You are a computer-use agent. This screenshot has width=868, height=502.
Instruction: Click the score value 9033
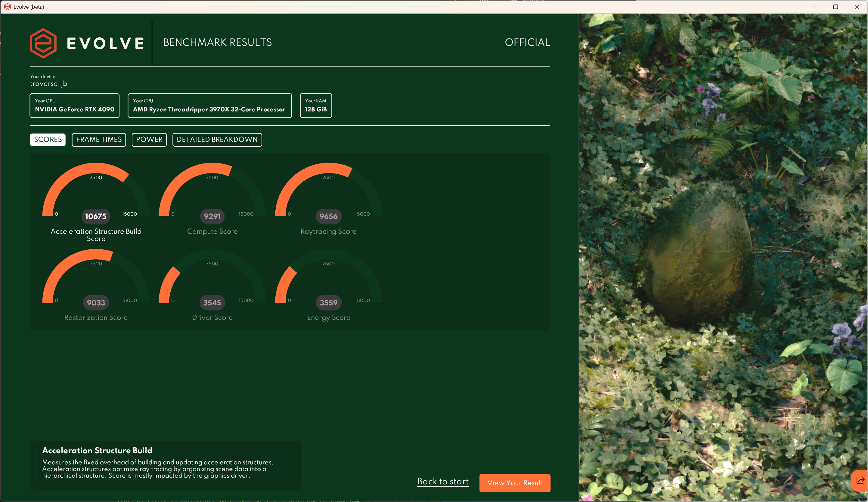tap(96, 303)
